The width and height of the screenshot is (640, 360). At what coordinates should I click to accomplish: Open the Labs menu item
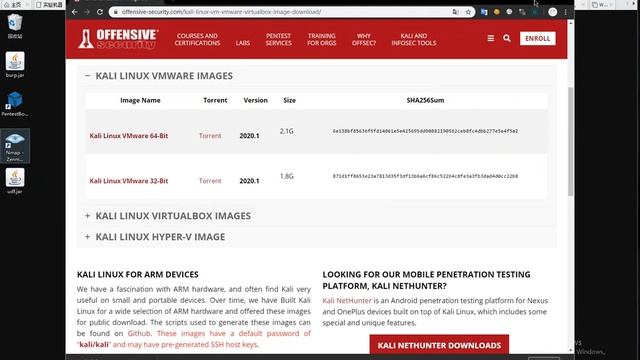pos(242,43)
